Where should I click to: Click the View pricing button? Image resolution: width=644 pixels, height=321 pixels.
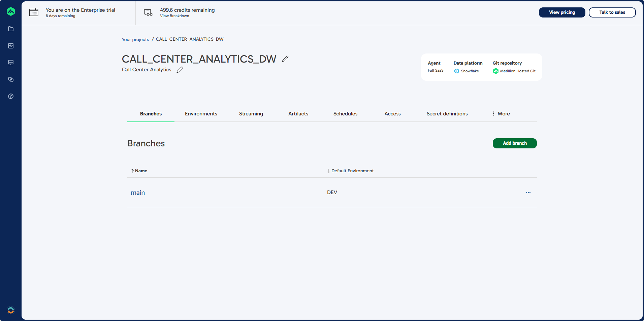pos(562,12)
